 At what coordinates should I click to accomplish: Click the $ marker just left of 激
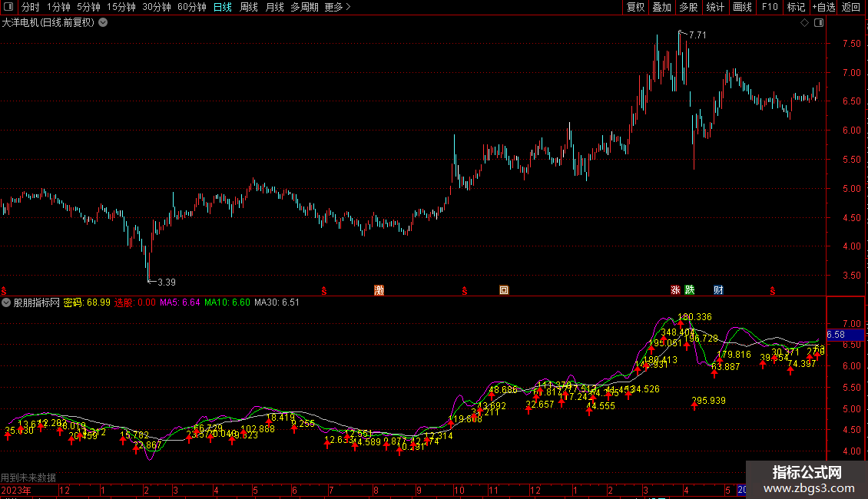coord(324,291)
